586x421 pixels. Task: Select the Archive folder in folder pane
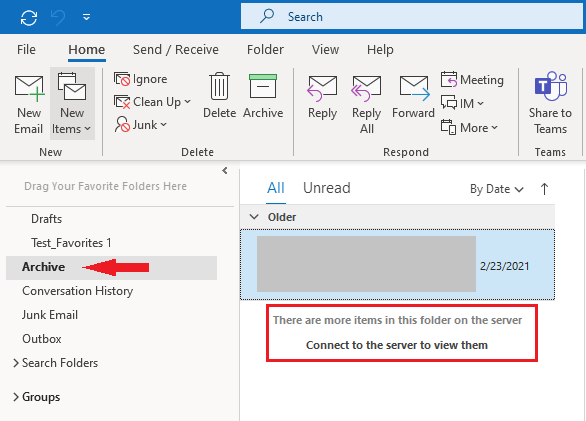click(x=111, y=267)
